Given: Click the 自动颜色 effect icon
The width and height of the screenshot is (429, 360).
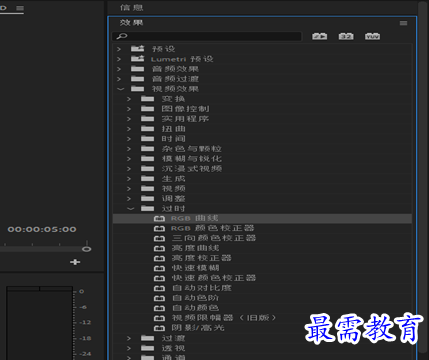Looking at the screenshot, I should click(x=159, y=308).
